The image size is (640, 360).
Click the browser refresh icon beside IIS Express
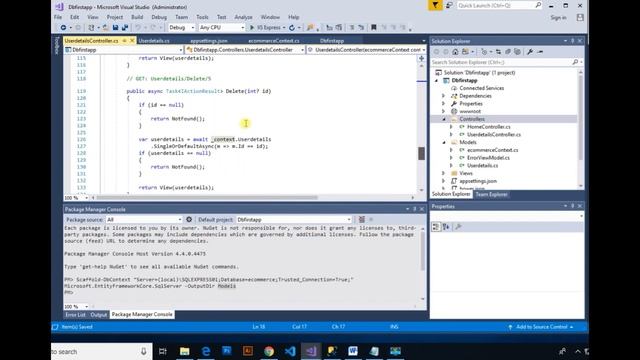(x=292, y=28)
